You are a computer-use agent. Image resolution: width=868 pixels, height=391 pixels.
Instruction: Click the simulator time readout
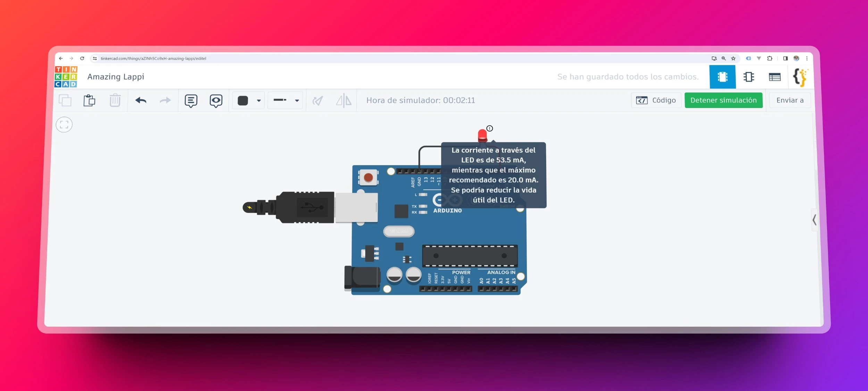point(420,100)
